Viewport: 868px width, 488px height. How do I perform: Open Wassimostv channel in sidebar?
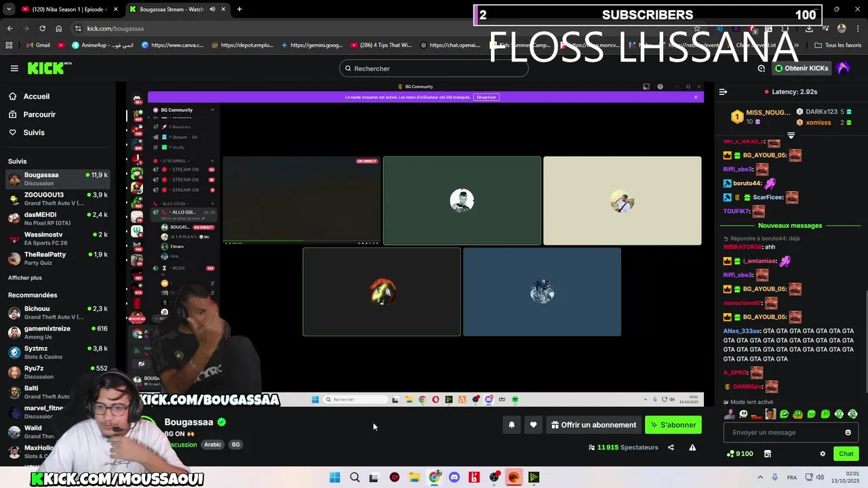pos(58,239)
